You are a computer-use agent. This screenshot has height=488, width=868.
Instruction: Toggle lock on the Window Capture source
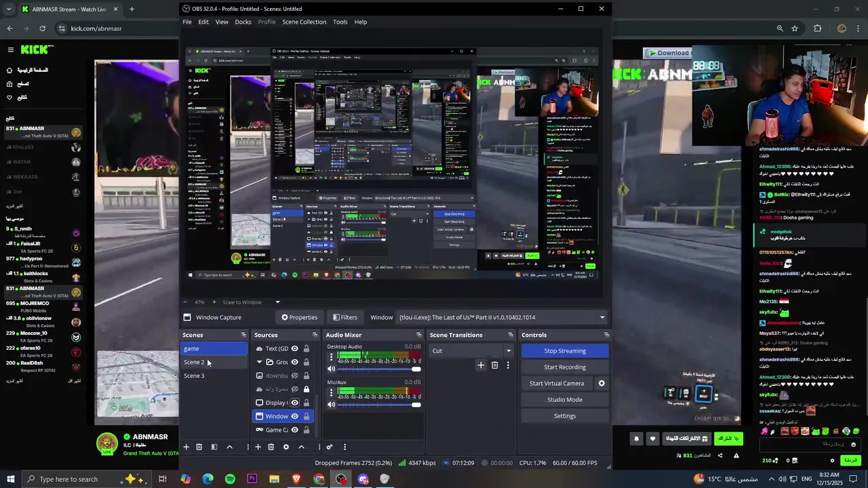[x=307, y=416]
